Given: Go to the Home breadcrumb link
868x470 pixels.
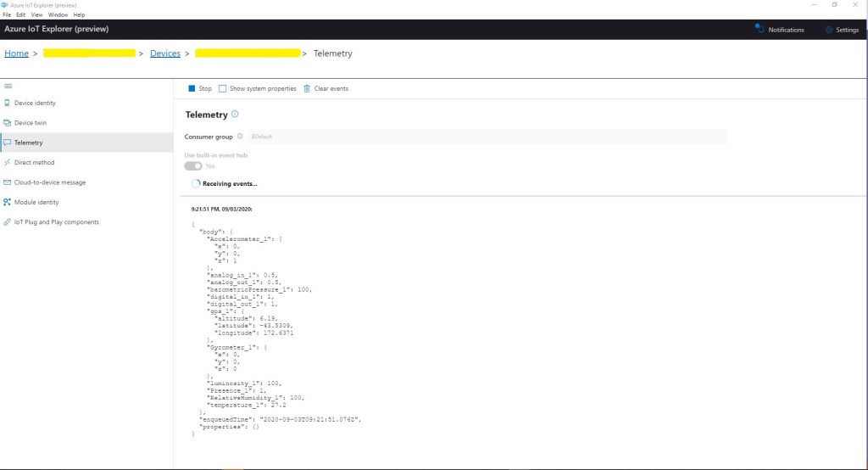Looking at the screenshot, I should 16,53.
